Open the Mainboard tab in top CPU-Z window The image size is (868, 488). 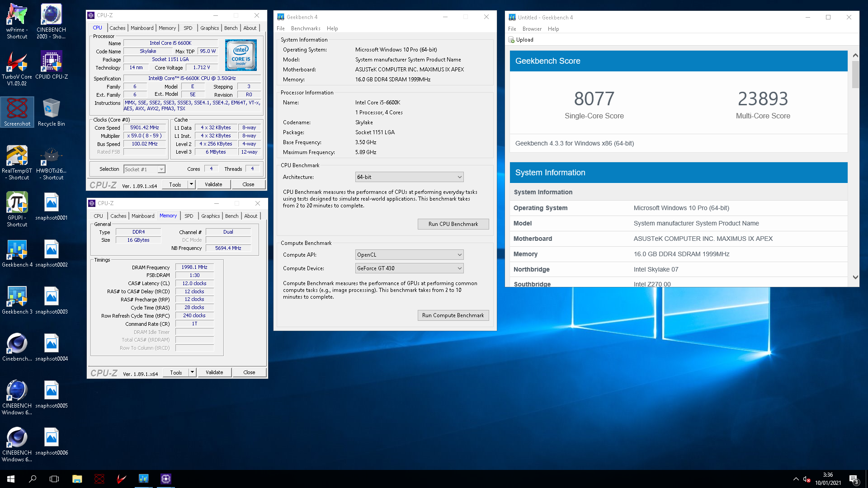[142, 28]
